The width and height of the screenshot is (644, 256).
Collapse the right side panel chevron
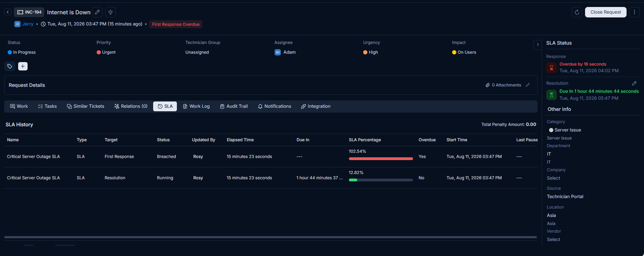click(x=538, y=45)
